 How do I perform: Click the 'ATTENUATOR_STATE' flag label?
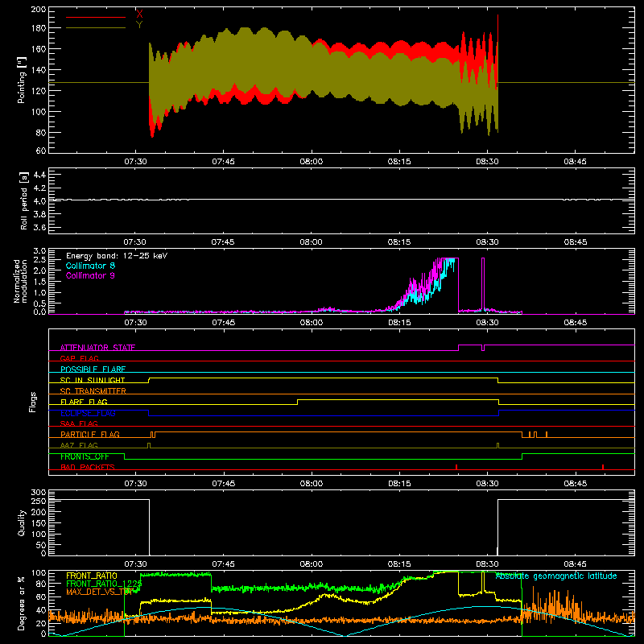pyautogui.click(x=97, y=348)
